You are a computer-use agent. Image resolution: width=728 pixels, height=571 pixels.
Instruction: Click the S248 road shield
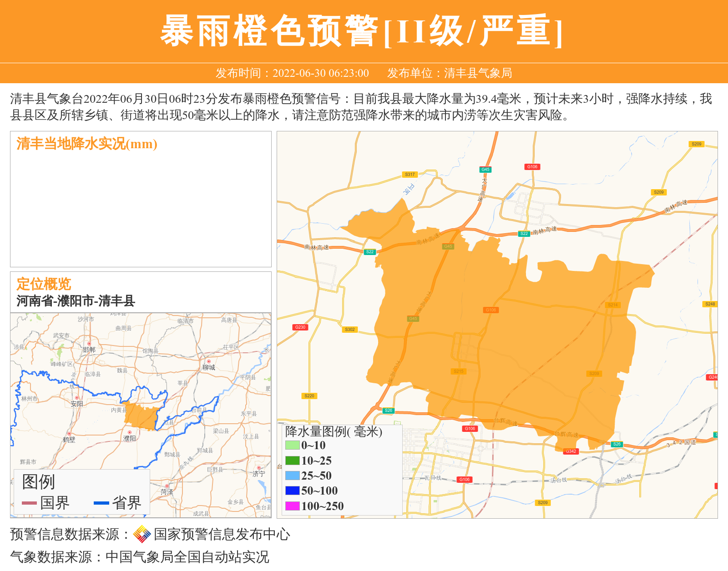[x=710, y=304]
